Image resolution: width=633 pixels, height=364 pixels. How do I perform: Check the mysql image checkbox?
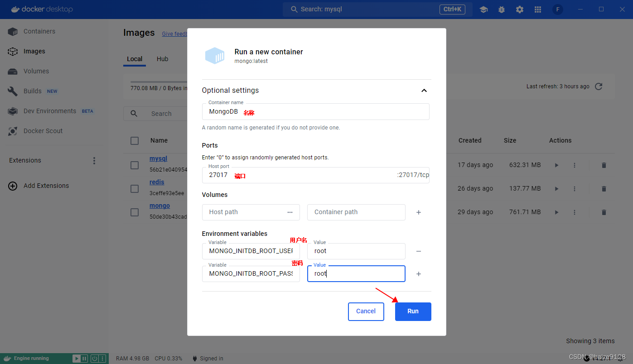[135, 165]
